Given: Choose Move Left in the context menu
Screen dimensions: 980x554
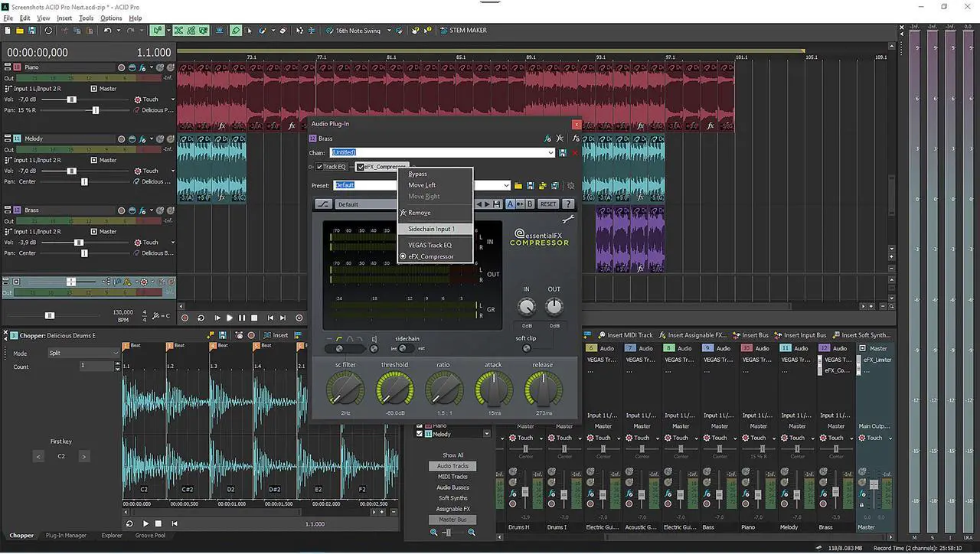Looking at the screenshot, I should click(x=422, y=185).
